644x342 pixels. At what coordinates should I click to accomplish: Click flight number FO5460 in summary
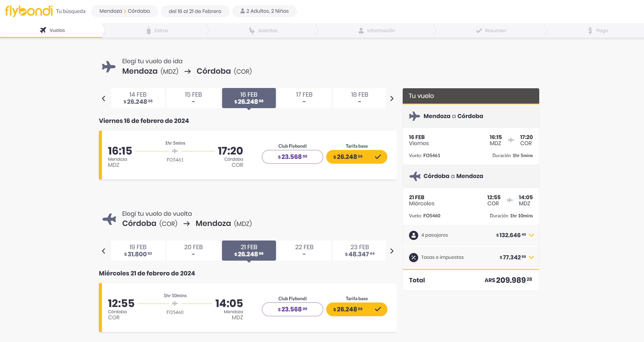click(x=432, y=216)
